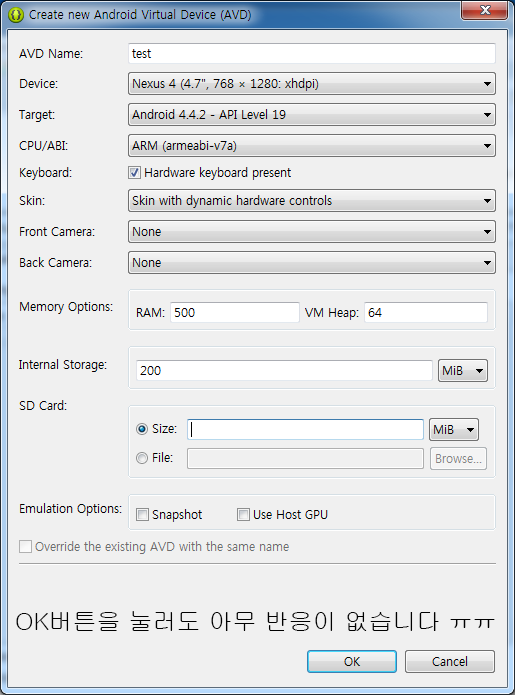Click the Cancel button

pos(450,661)
